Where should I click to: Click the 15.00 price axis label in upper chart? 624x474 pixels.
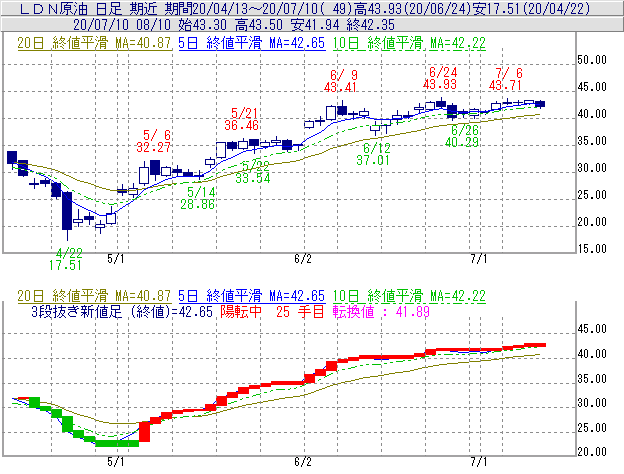tap(592, 249)
